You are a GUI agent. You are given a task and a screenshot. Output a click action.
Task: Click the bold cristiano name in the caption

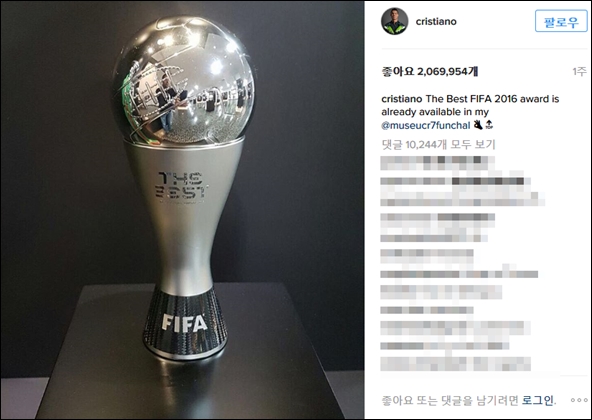[x=402, y=99]
